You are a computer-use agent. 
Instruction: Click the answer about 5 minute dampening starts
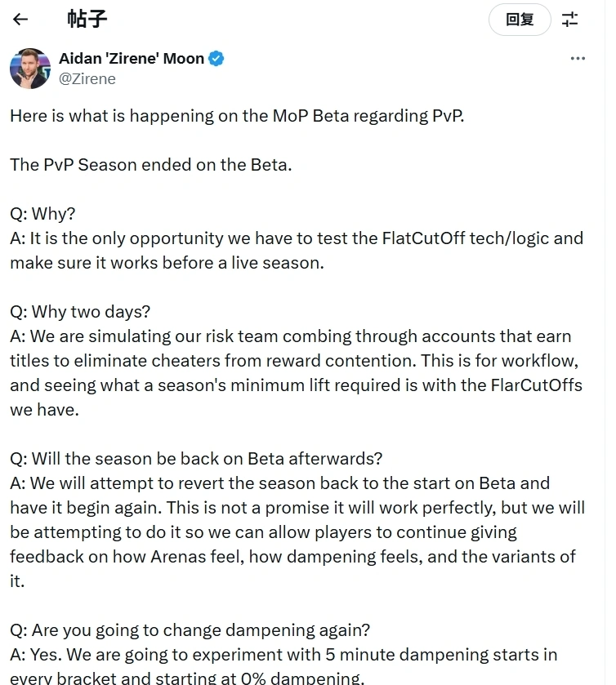(283, 665)
